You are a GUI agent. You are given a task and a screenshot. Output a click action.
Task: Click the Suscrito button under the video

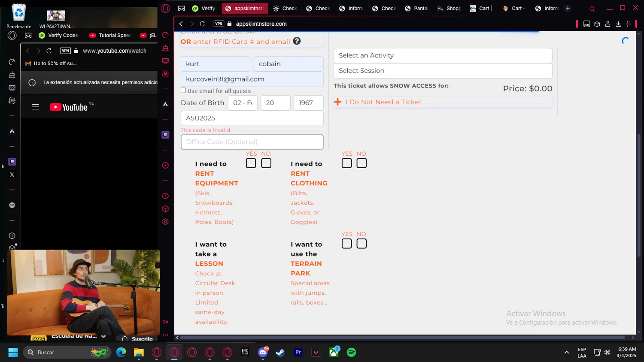[138, 339]
